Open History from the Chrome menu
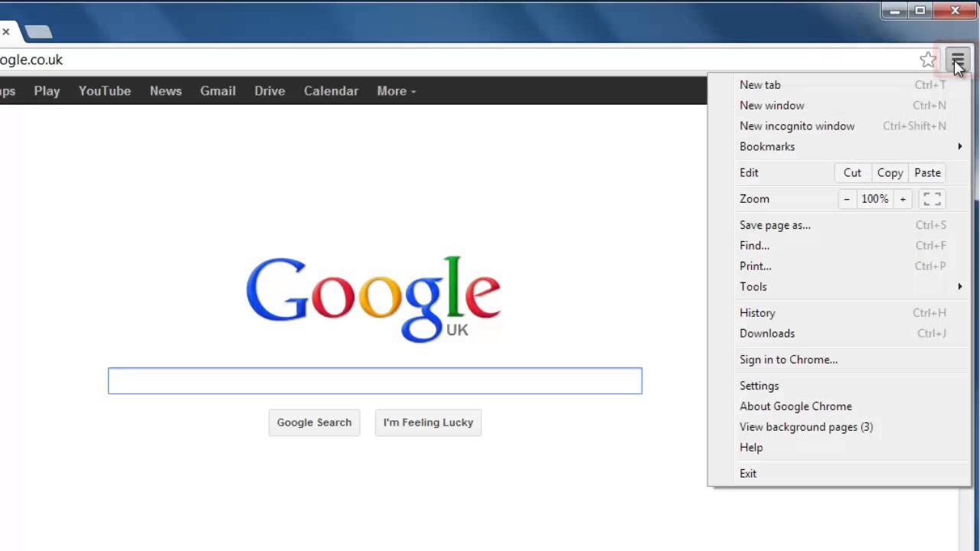The width and height of the screenshot is (980, 551). (757, 312)
